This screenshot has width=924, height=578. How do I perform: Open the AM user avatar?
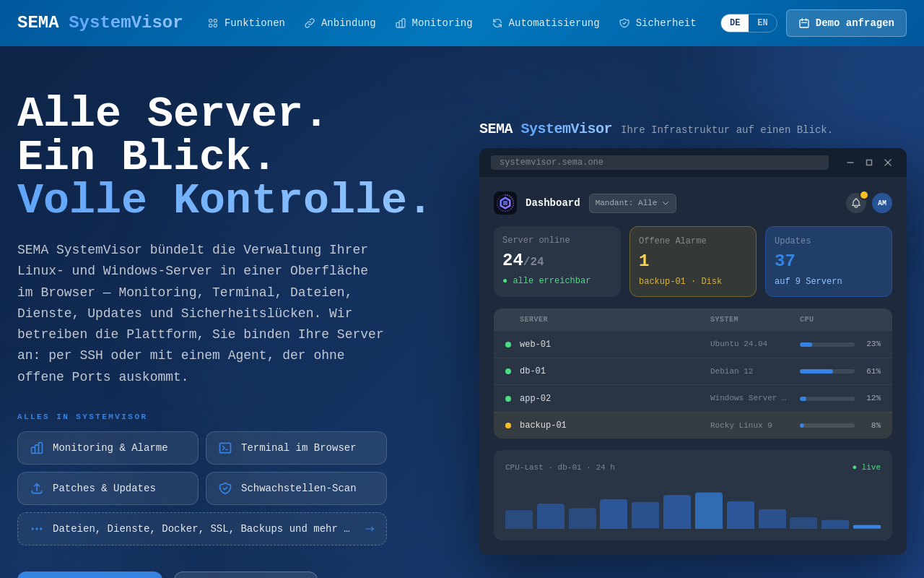(882, 203)
